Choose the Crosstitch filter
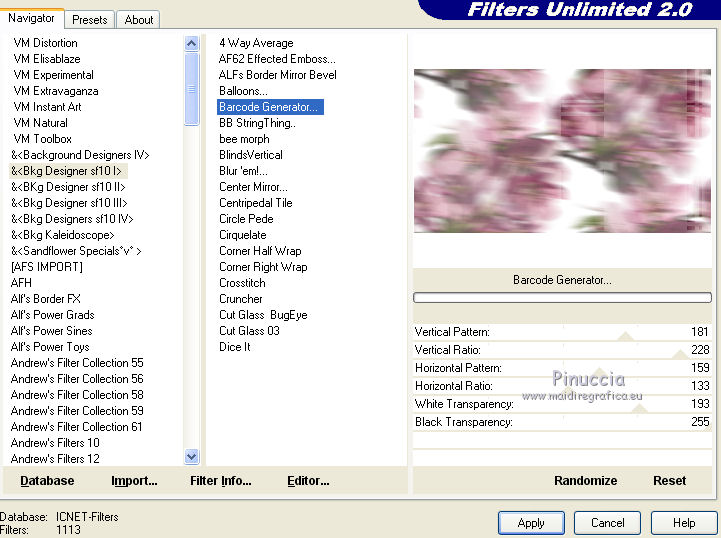721x538 pixels. [242, 283]
